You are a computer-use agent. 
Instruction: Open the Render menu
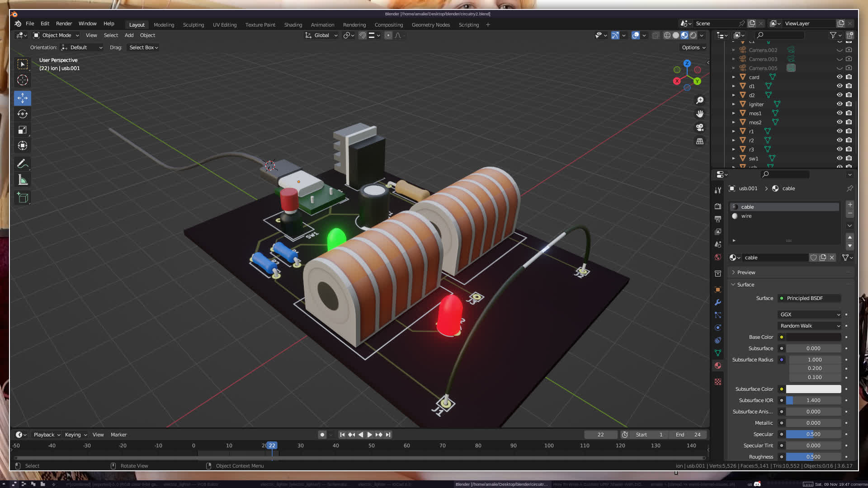tap(64, 23)
